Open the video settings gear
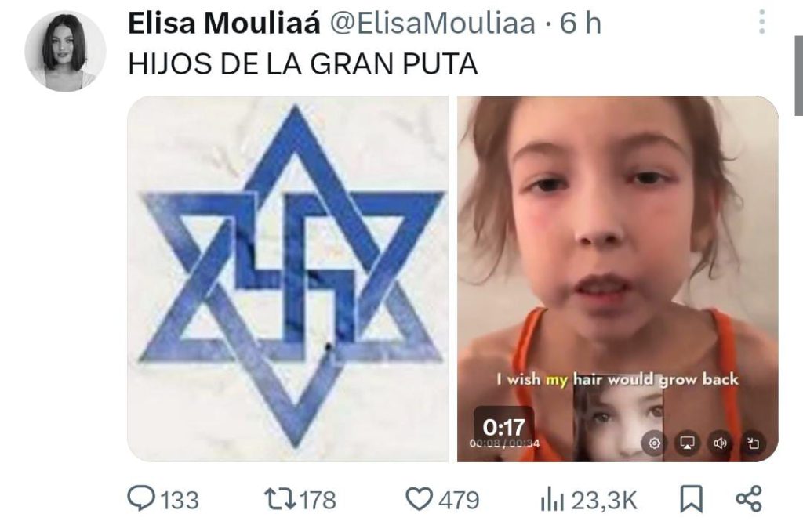 pos(655,443)
